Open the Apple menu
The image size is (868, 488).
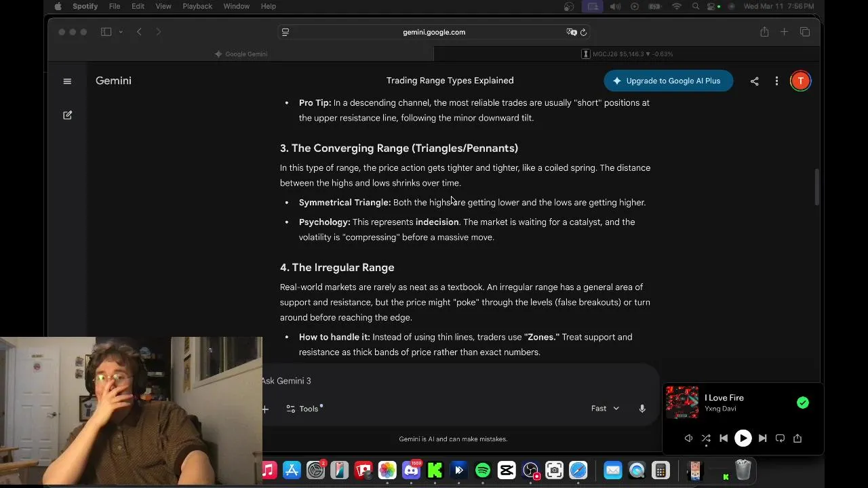coord(58,6)
